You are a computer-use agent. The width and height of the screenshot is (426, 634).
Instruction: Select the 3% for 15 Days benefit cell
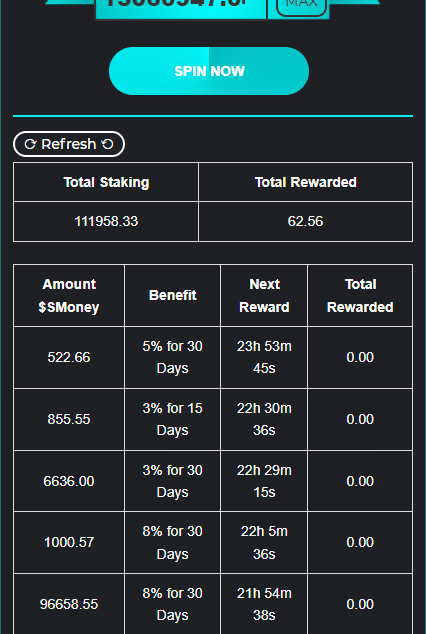[x=173, y=419]
